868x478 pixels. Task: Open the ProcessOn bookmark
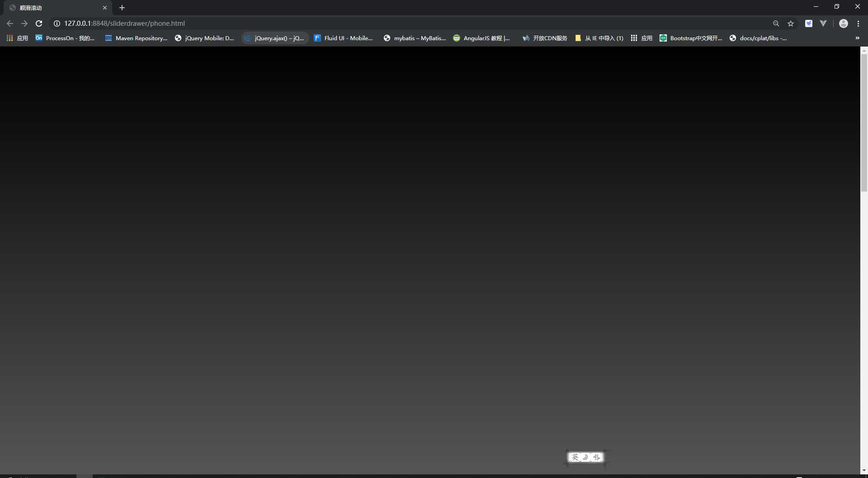(x=65, y=38)
